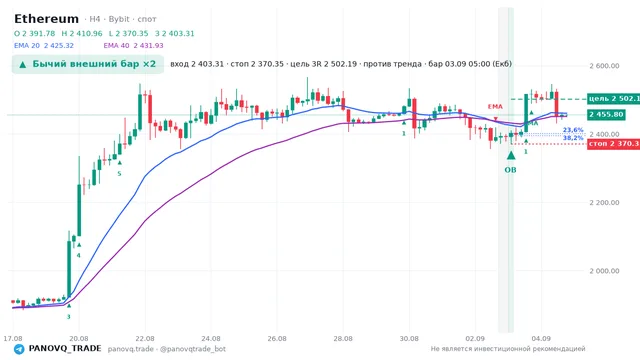Click the 'EMA 40 2 431.93' legend entry
Image resolution: width=640 pixels, height=360 pixels.
coord(133,46)
